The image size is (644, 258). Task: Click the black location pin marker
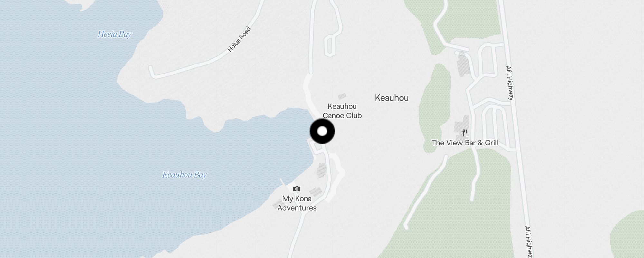coord(322,131)
